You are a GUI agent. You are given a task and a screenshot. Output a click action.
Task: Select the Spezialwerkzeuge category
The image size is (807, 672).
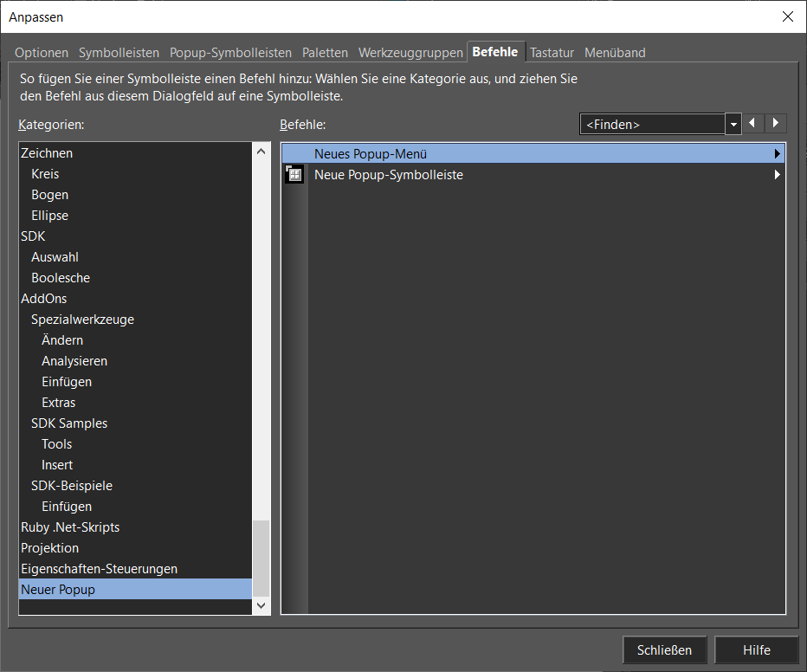click(135, 319)
